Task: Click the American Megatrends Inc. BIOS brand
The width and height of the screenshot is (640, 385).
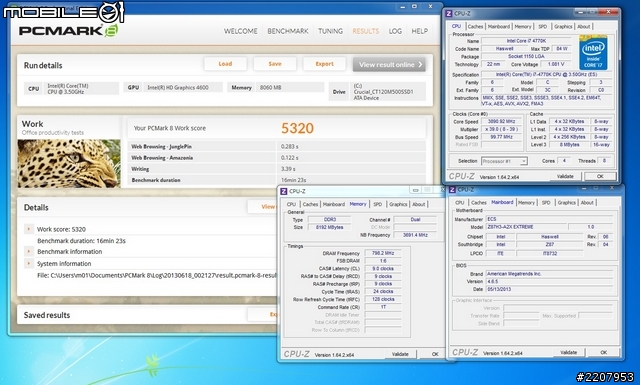Action: [549, 274]
